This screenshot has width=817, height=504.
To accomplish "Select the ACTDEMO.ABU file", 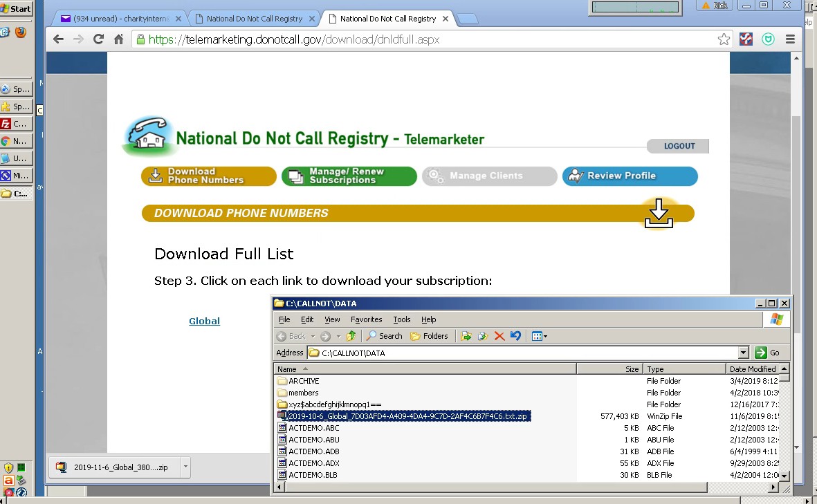I will pos(309,440).
